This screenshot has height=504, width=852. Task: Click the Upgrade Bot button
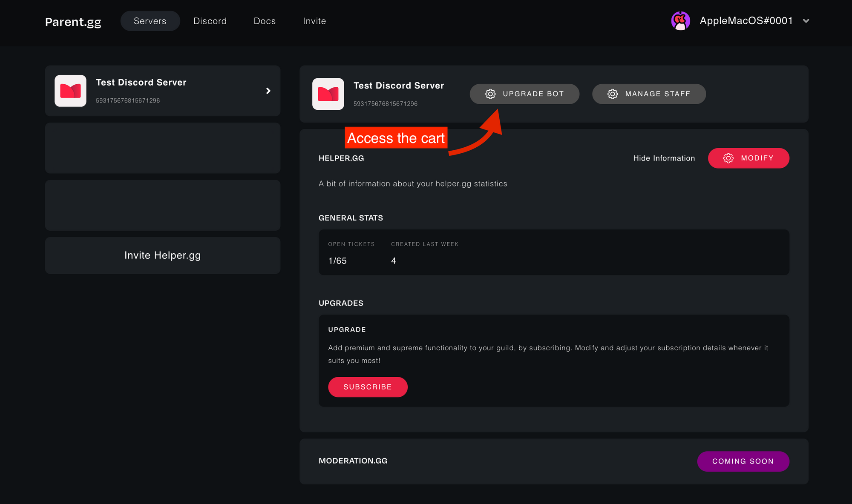click(524, 94)
